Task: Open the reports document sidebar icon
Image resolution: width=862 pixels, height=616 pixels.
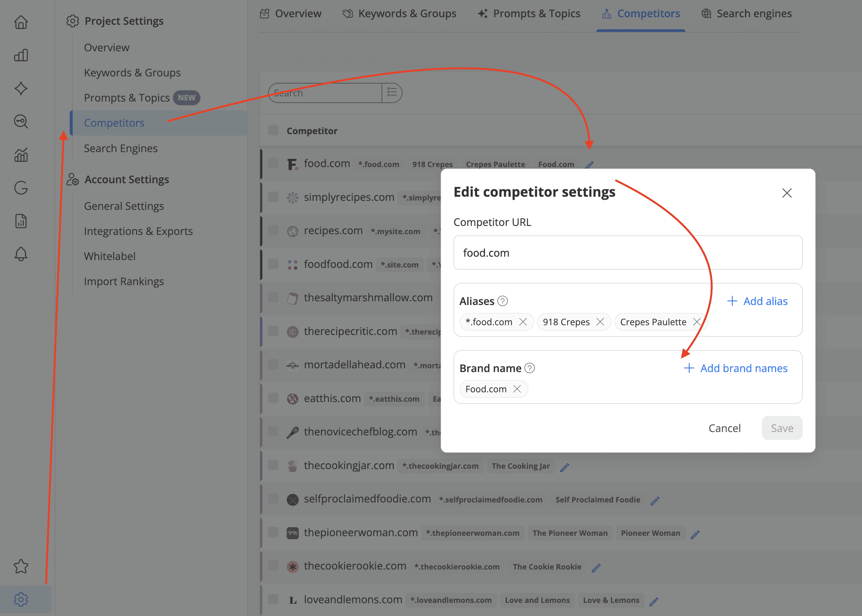Action: [21, 221]
